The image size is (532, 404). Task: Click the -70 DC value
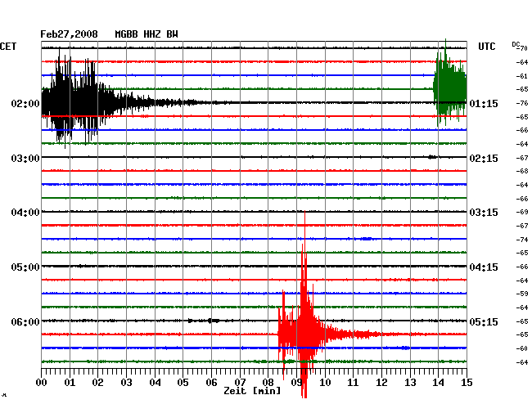pos(522,48)
